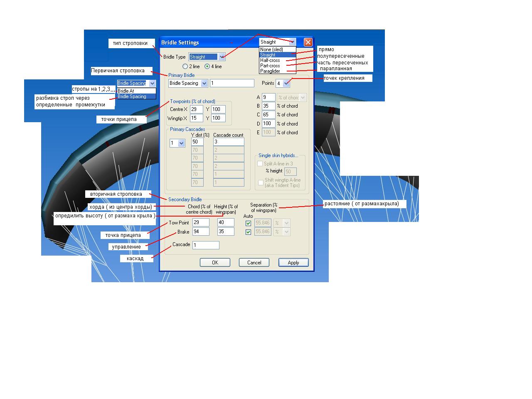Expand the Primary Bridle spacing dropdown
532x399 pixels.
pos(204,83)
